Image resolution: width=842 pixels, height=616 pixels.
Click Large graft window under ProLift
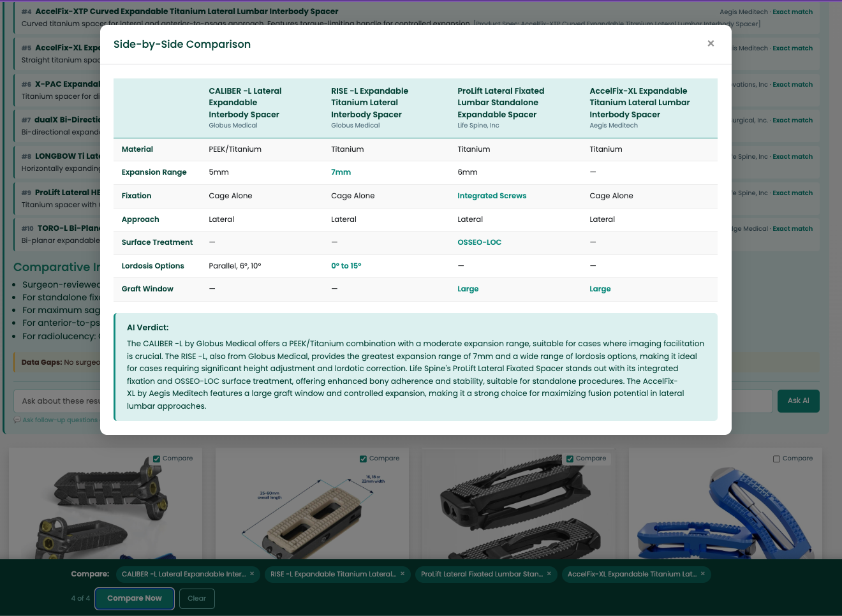[x=468, y=289]
